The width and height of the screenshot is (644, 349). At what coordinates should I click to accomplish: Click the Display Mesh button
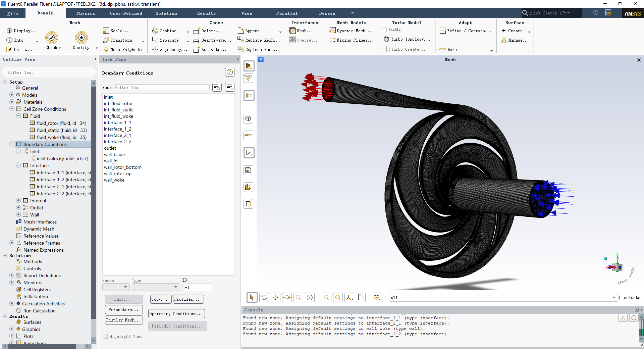pyautogui.click(x=123, y=320)
